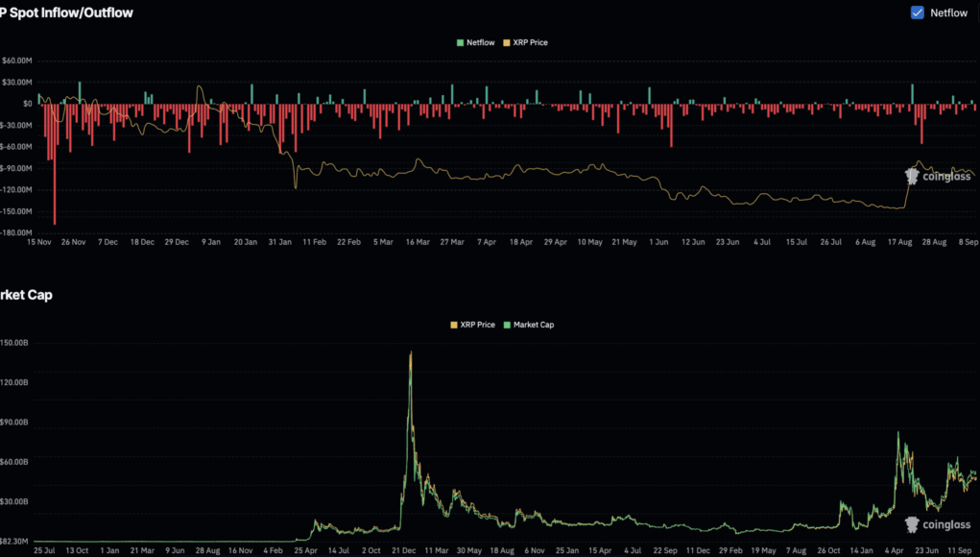Click the Spot Inflow/Outflow chart title

click(x=66, y=12)
